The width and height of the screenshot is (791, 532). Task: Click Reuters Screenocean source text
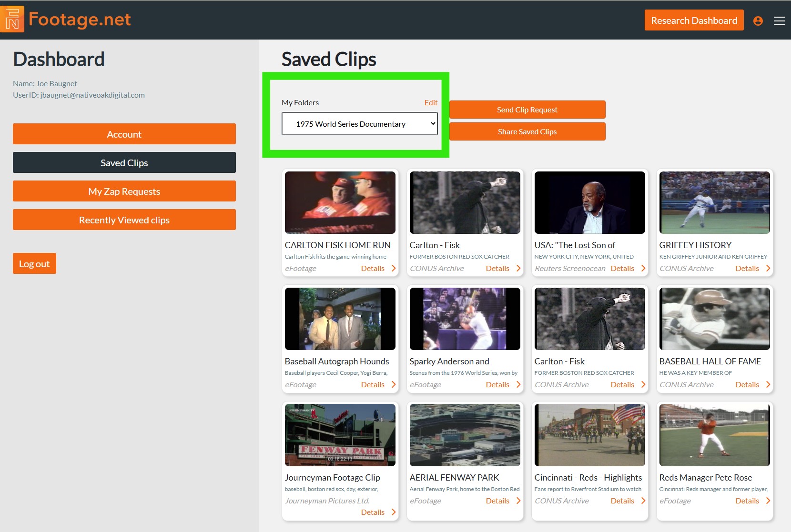(570, 268)
